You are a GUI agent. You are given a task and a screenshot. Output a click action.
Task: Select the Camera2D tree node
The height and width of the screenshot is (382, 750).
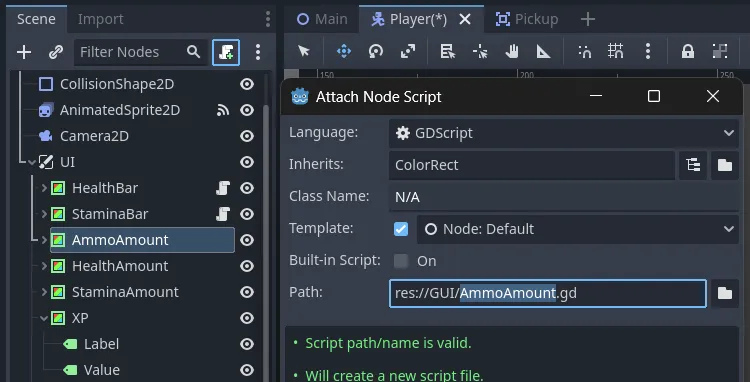coord(94,136)
